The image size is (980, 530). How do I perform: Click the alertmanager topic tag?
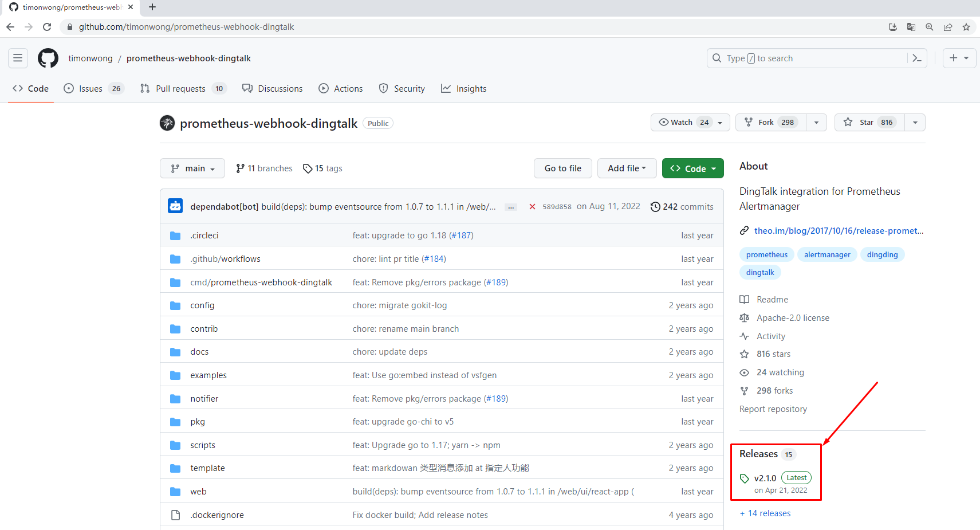click(x=827, y=255)
